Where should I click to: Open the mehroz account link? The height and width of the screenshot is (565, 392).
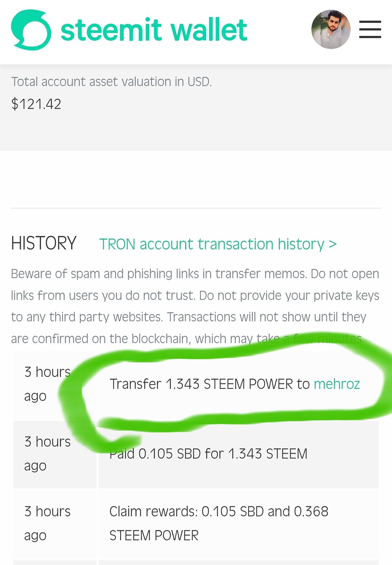[337, 384]
